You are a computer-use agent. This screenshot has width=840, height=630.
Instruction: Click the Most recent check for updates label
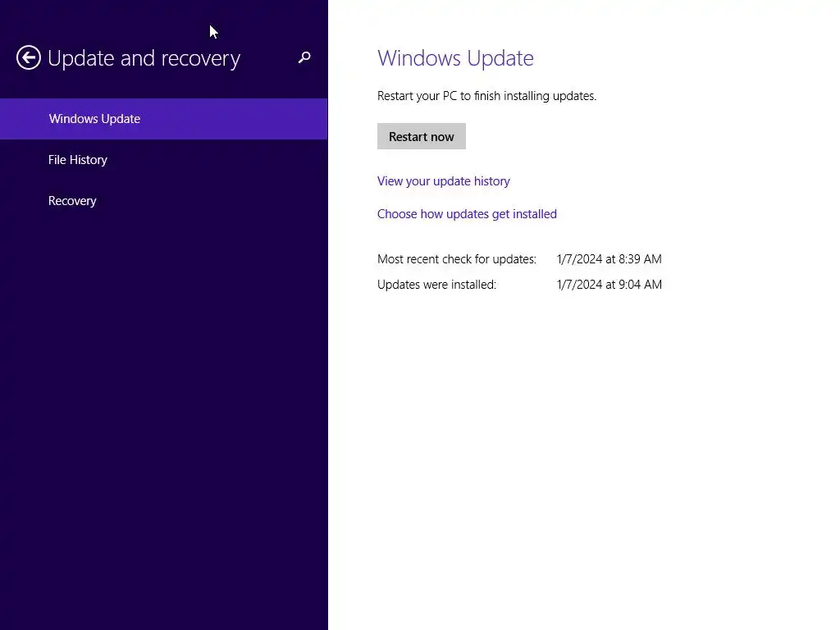pyautogui.click(x=456, y=259)
